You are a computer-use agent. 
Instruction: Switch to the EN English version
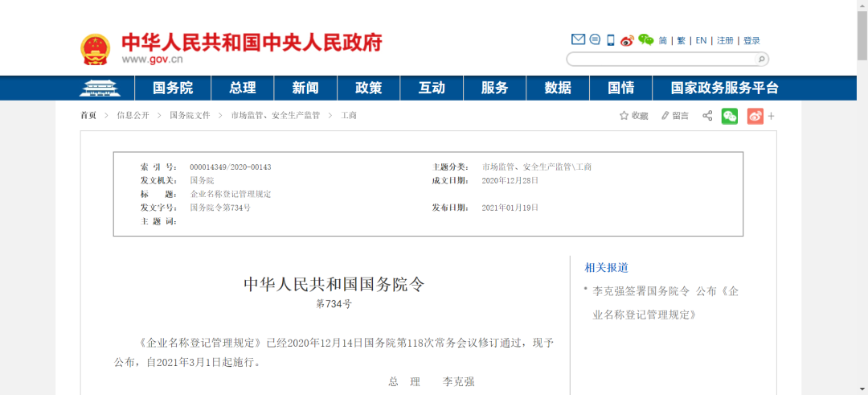tap(701, 40)
